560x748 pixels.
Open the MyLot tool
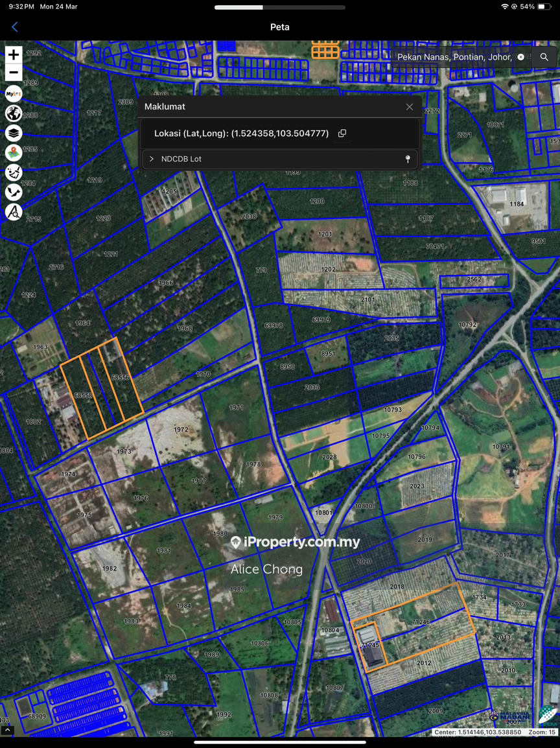click(x=14, y=94)
